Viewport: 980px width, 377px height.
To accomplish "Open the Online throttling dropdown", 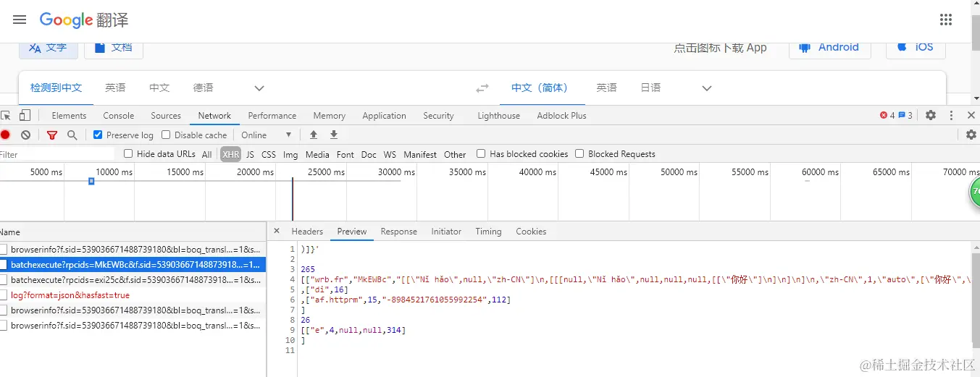I will click(267, 135).
